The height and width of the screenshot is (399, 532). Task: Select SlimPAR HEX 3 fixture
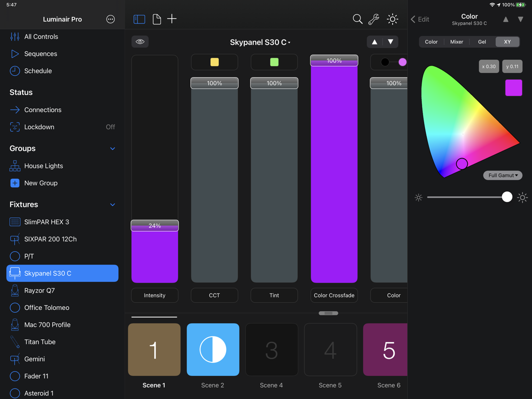click(63, 222)
